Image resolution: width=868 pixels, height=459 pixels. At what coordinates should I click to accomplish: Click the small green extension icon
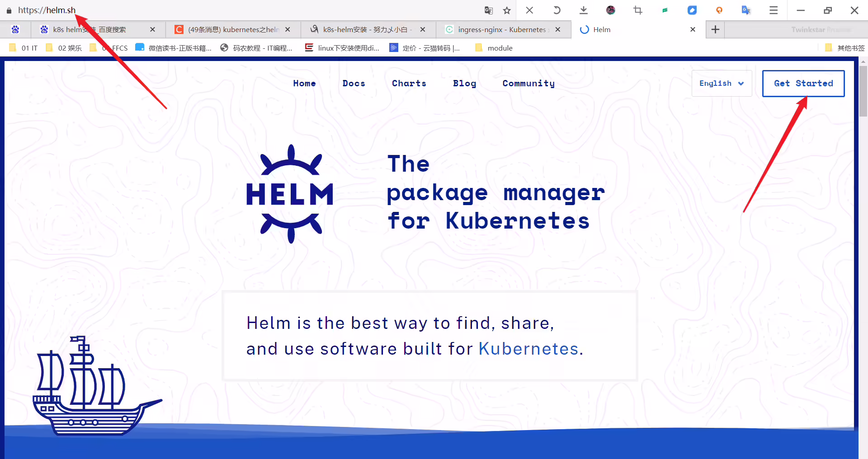point(665,10)
